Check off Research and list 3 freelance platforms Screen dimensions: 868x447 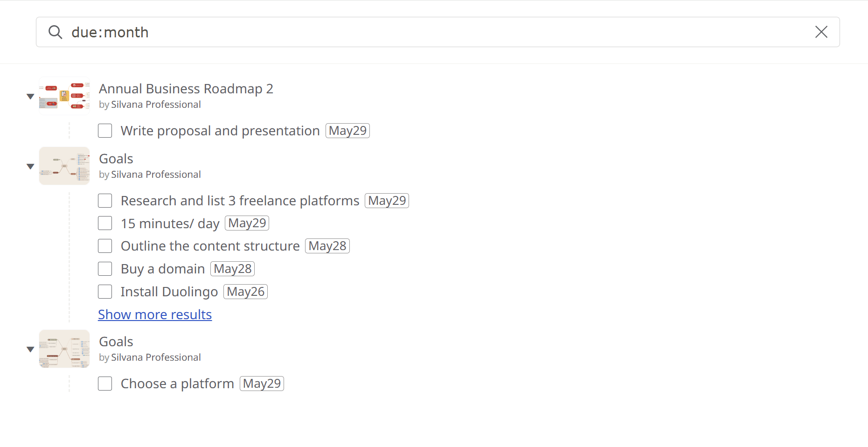pos(105,201)
